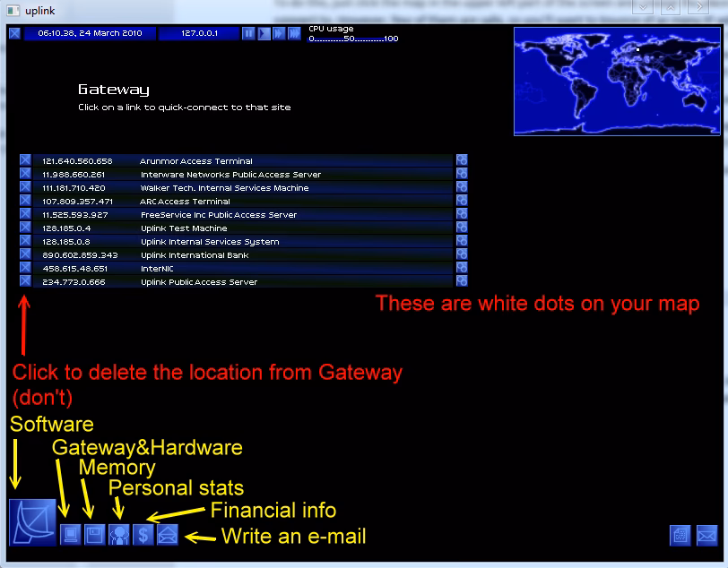
Task: Open the Software satellite dish menu
Action: tap(32, 522)
